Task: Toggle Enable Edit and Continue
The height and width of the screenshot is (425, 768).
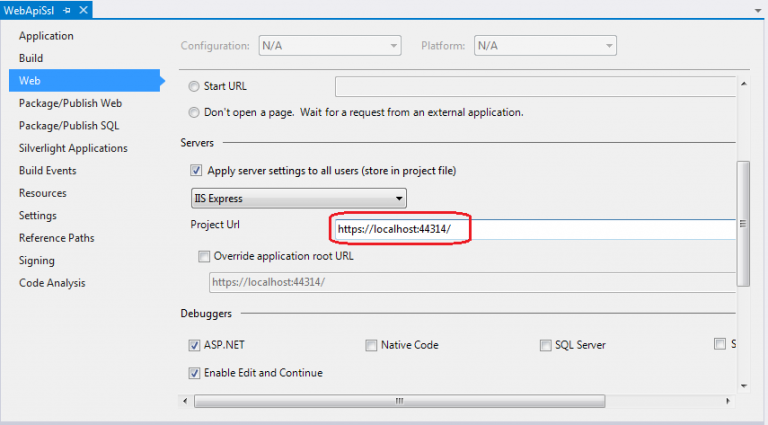Action: 194,374
